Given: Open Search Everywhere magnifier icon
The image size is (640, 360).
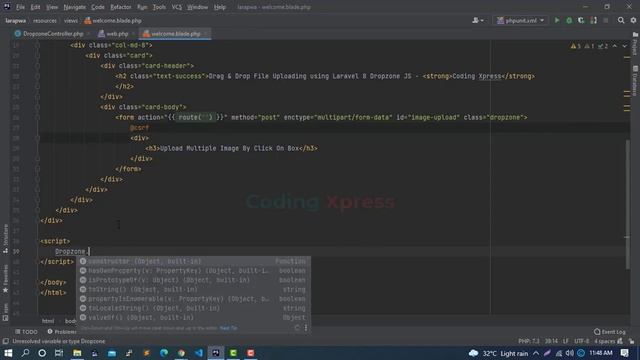Looking at the screenshot, I should [621, 20].
